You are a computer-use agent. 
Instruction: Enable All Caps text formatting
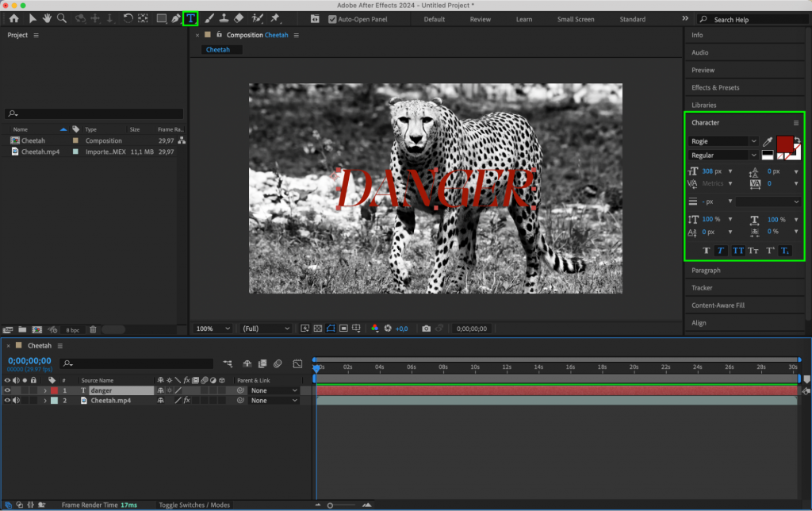pyautogui.click(x=737, y=250)
